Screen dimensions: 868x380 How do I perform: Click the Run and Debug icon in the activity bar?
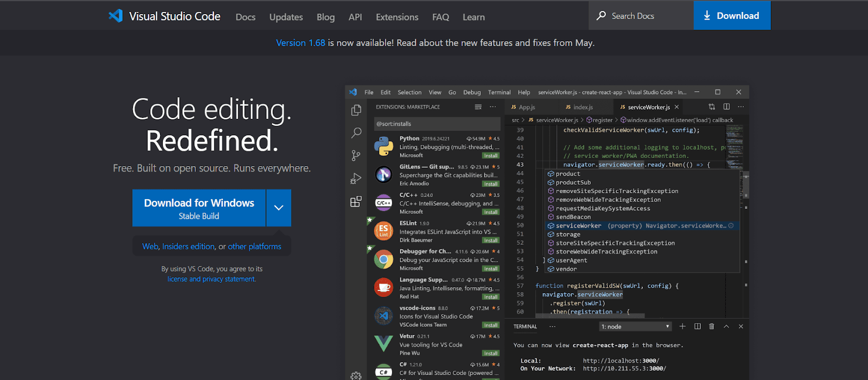356,179
